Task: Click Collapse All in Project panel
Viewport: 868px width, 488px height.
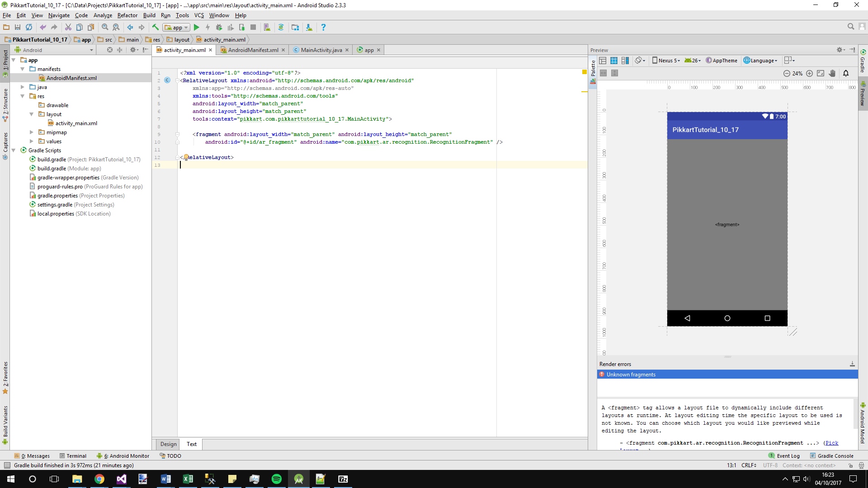Action: 119,50
